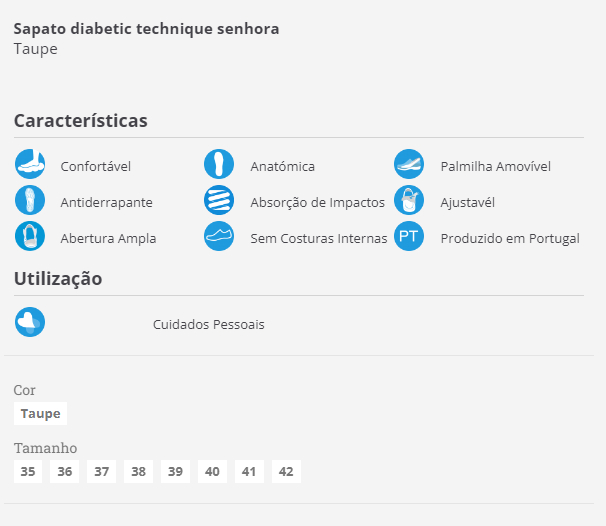Pick size 41

(x=249, y=472)
